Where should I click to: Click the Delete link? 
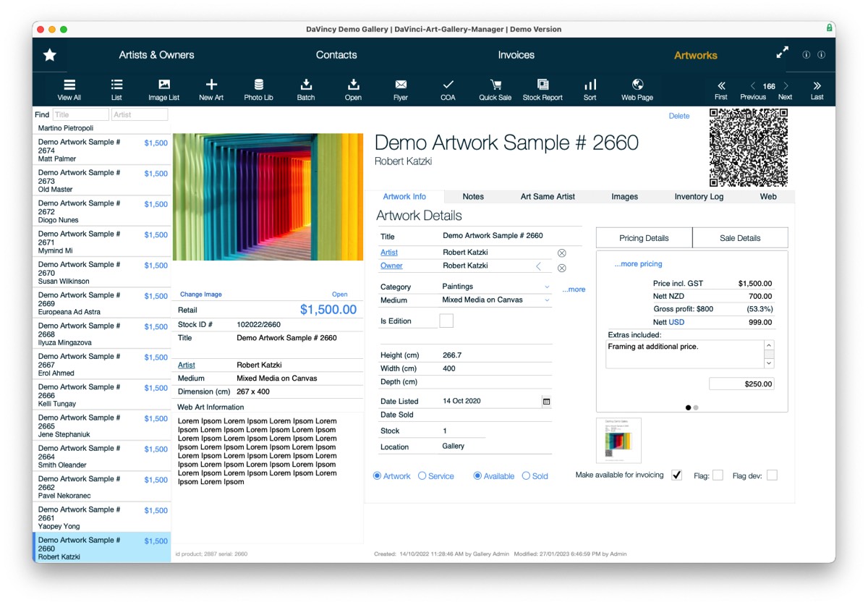[678, 116]
